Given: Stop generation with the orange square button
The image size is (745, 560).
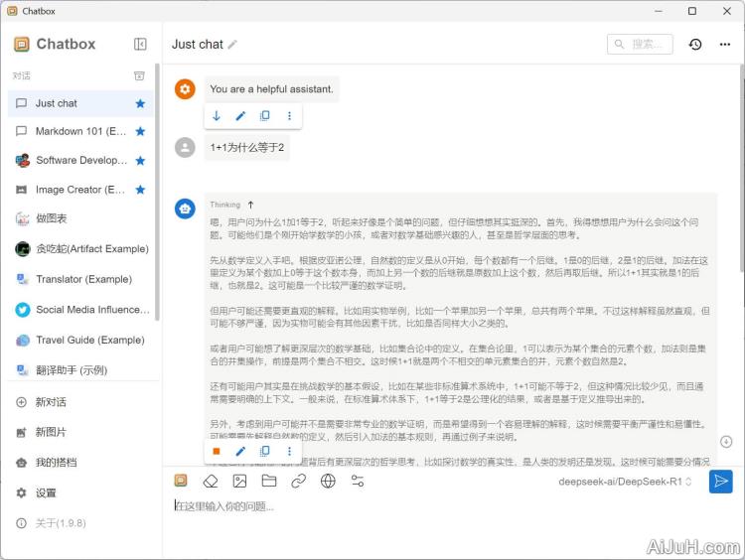Looking at the screenshot, I should coord(217,451).
